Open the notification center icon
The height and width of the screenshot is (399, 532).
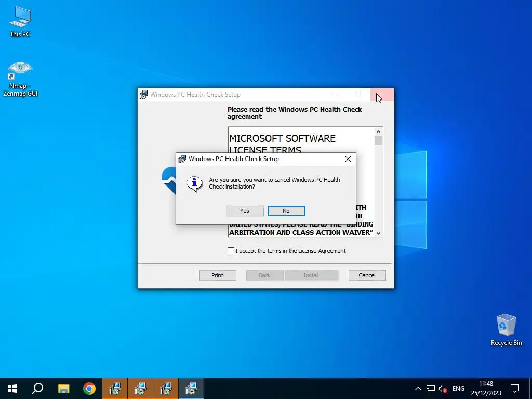click(x=515, y=389)
